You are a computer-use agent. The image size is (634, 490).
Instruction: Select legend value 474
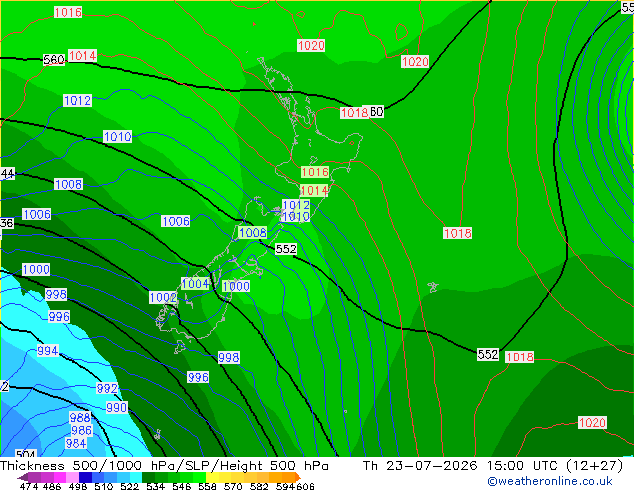click(x=29, y=486)
